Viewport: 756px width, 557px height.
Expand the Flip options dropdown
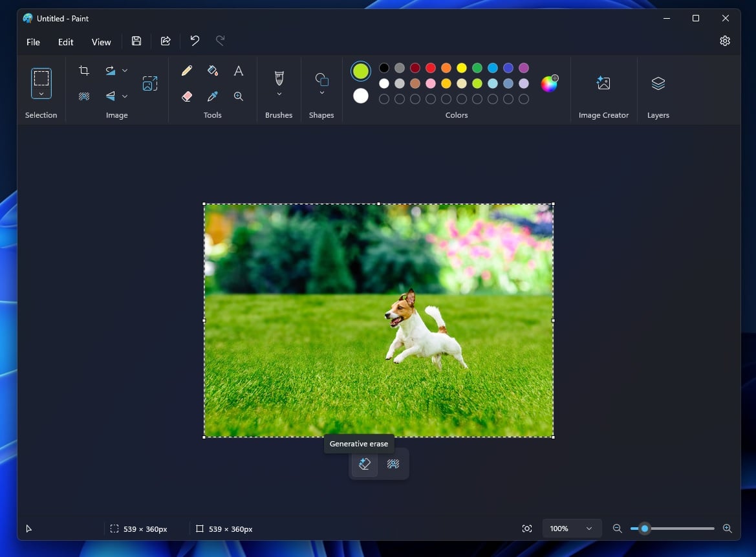(x=125, y=96)
